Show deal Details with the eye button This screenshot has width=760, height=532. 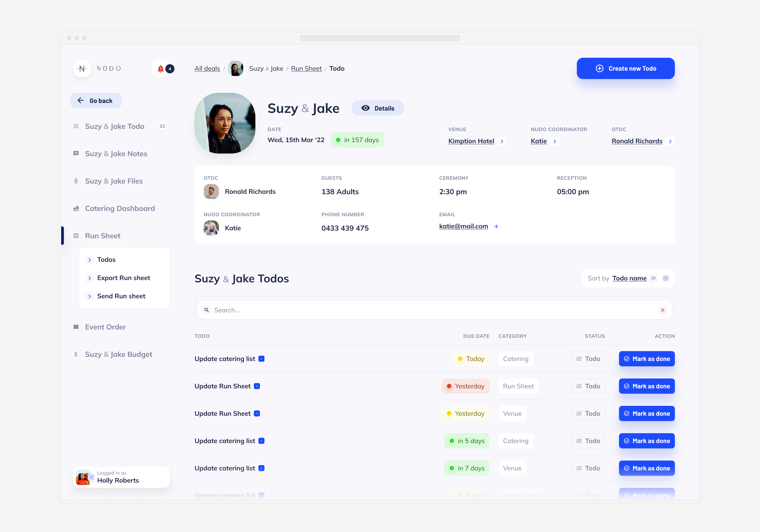coord(378,108)
